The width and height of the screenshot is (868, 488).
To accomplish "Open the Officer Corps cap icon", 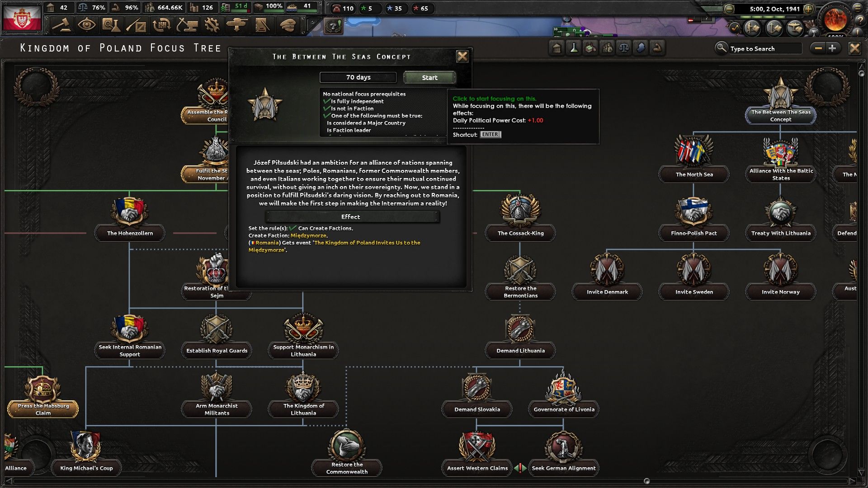I will tap(288, 25).
